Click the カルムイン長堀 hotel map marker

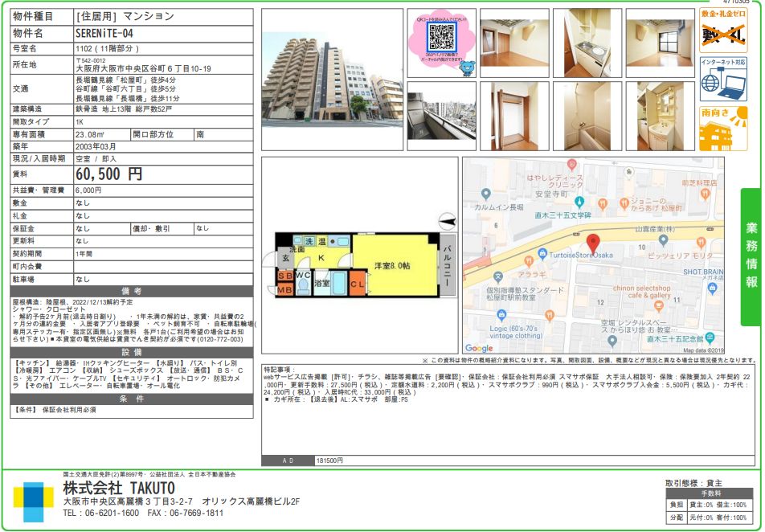(x=484, y=194)
